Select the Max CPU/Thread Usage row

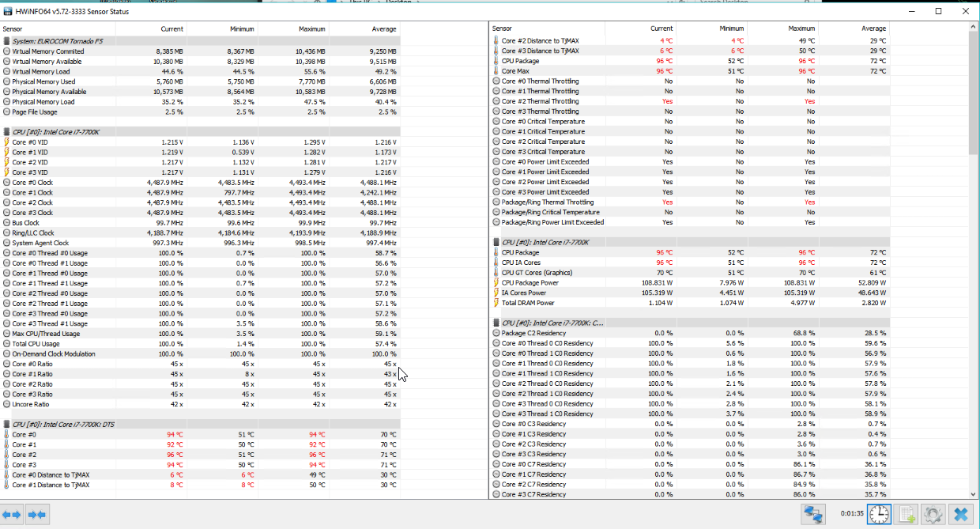pos(201,334)
